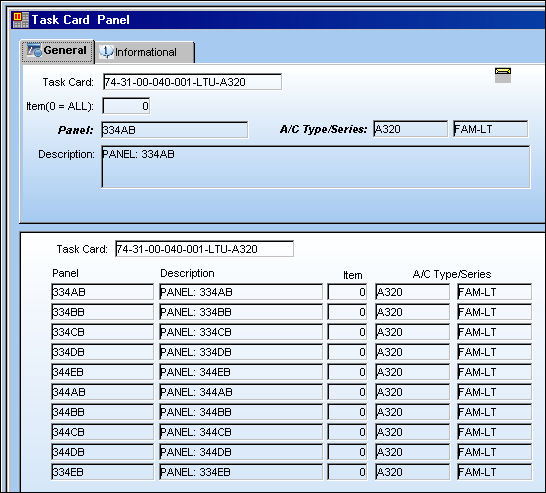Select panel row 344DB in the list
Image resolution: width=546 pixels, height=493 pixels.
tap(102, 452)
